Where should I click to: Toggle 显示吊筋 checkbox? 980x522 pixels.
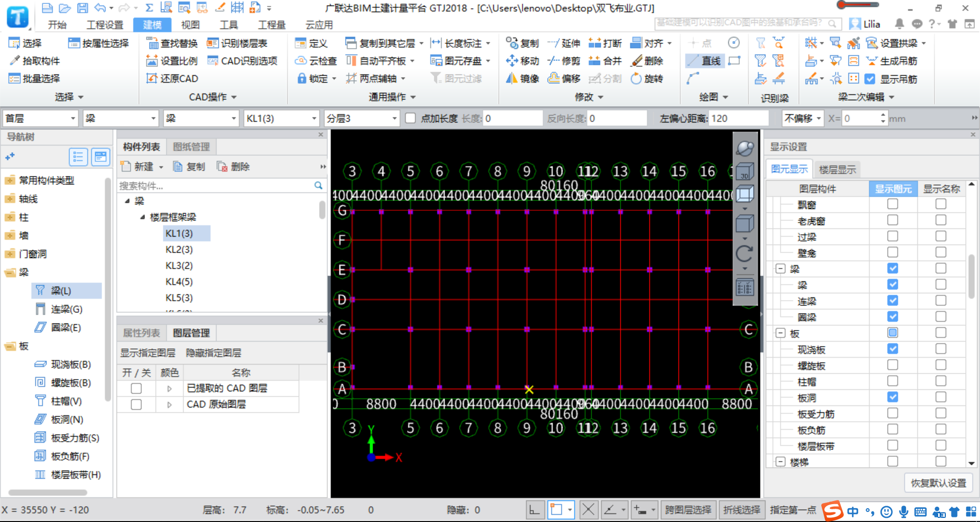pos(871,79)
